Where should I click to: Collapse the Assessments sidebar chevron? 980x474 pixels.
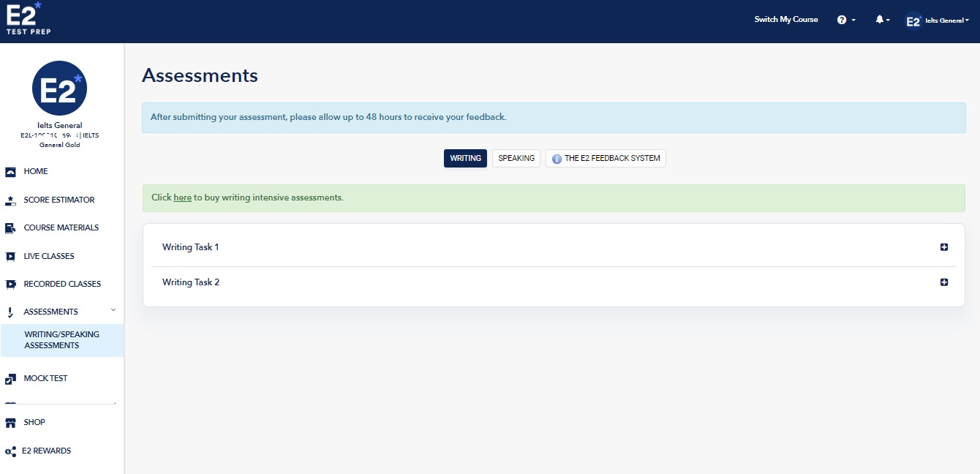113,311
